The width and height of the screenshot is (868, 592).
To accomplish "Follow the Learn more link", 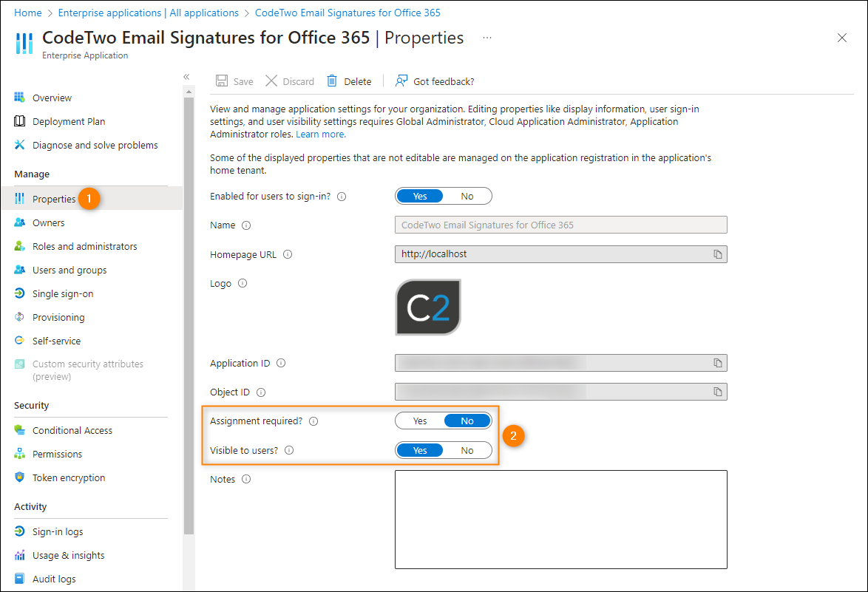I will click(x=321, y=135).
